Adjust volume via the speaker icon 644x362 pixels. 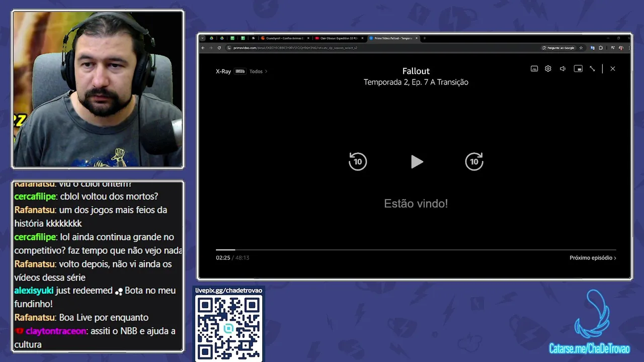pos(563,69)
